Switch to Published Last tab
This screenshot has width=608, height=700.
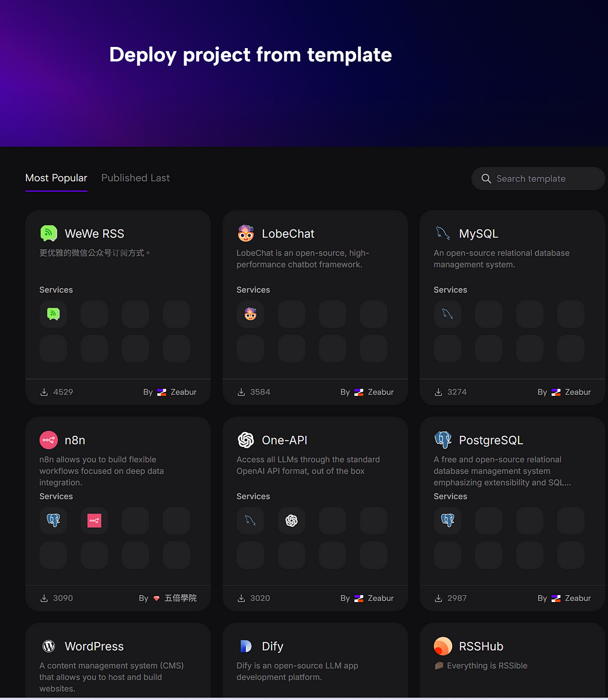click(135, 178)
